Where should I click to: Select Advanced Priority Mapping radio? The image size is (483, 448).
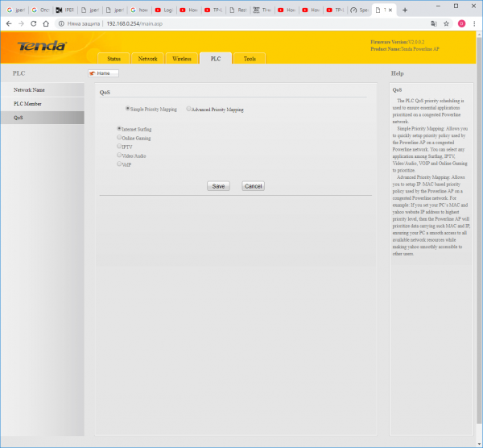[188, 109]
